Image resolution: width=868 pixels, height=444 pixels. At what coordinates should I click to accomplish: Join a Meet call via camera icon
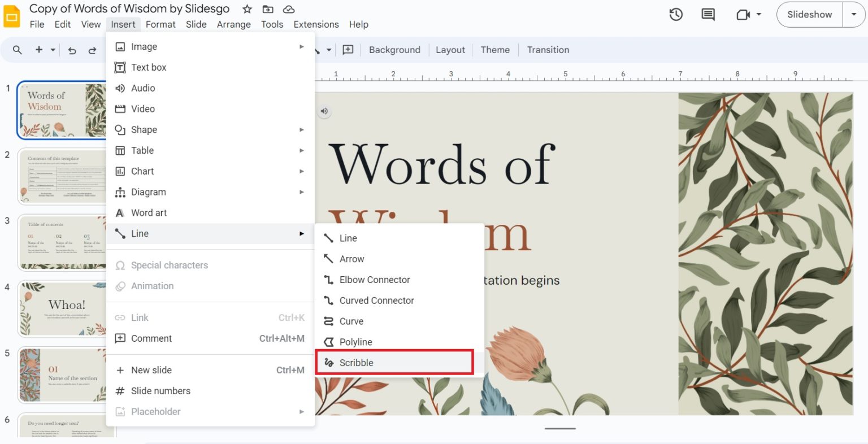point(742,14)
